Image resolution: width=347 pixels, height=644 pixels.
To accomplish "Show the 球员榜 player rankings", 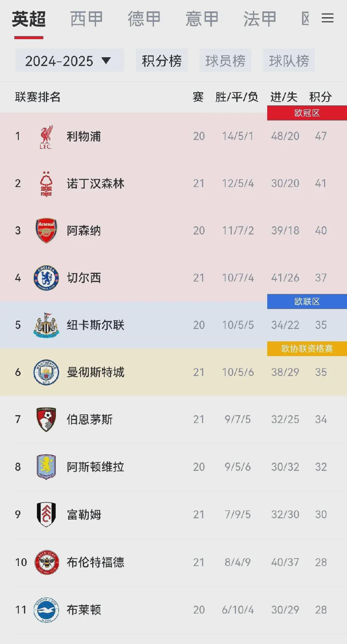I will [225, 61].
